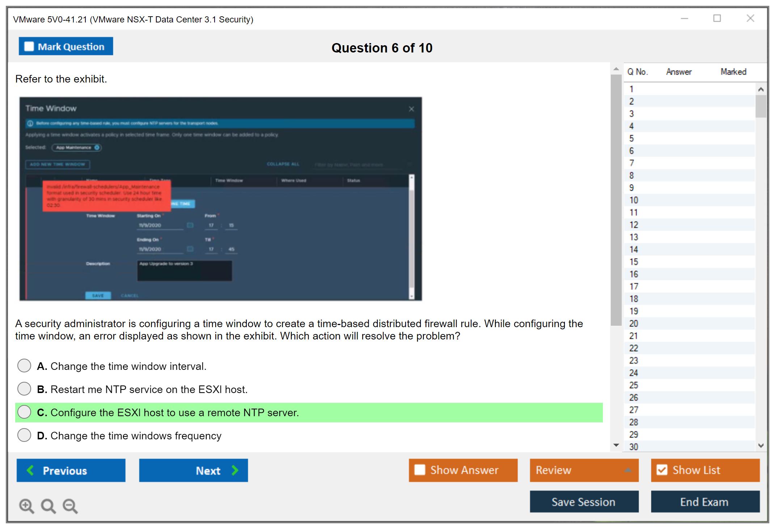Viewport: 778px width, 532px height.
Task: Click the zoom in magnifier icon
Action: pos(26,506)
